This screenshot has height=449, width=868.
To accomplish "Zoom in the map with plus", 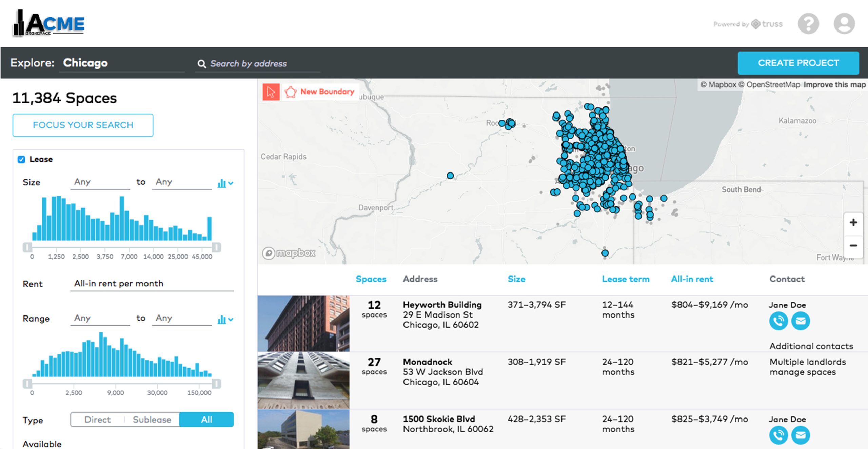I will click(x=853, y=223).
